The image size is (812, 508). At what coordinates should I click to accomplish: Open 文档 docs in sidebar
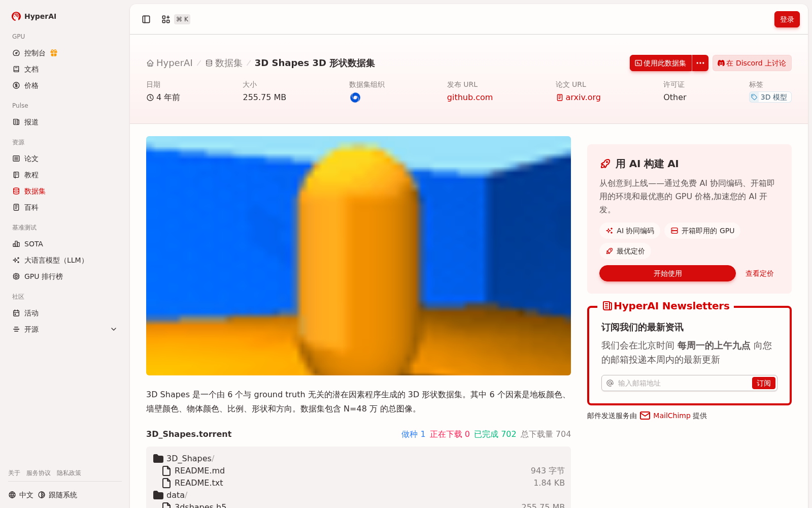65,69
